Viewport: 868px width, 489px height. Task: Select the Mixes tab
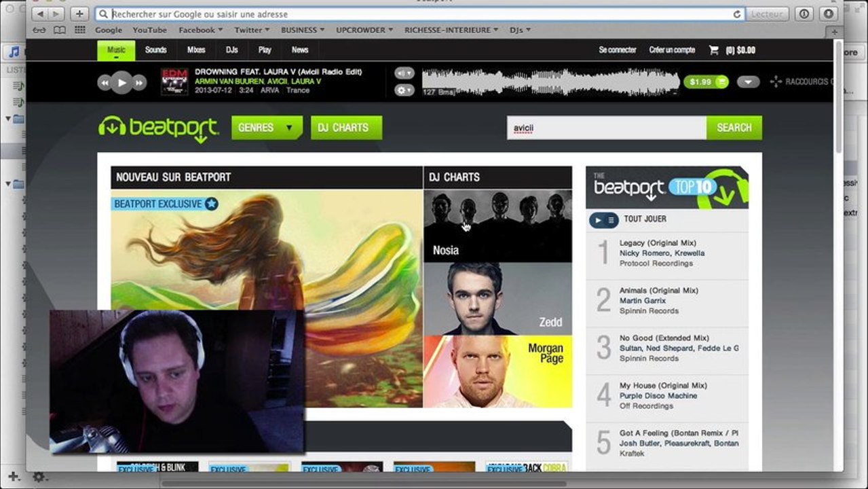click(196, 50)
